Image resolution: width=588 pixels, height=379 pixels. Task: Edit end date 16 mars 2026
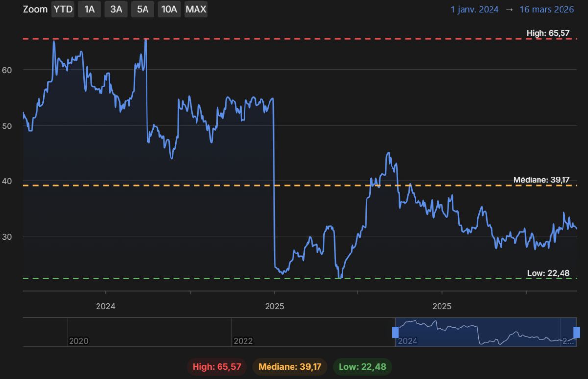tap(547, 9)
